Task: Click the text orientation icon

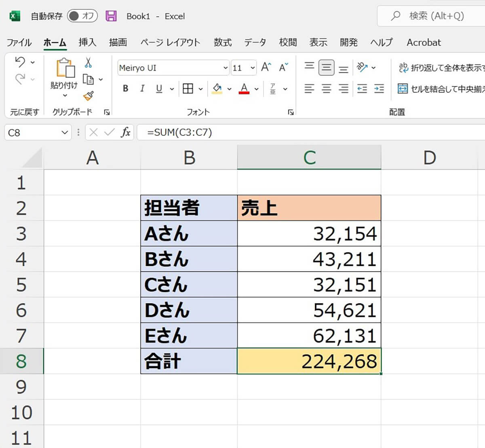Action: [x=362, y=68]
